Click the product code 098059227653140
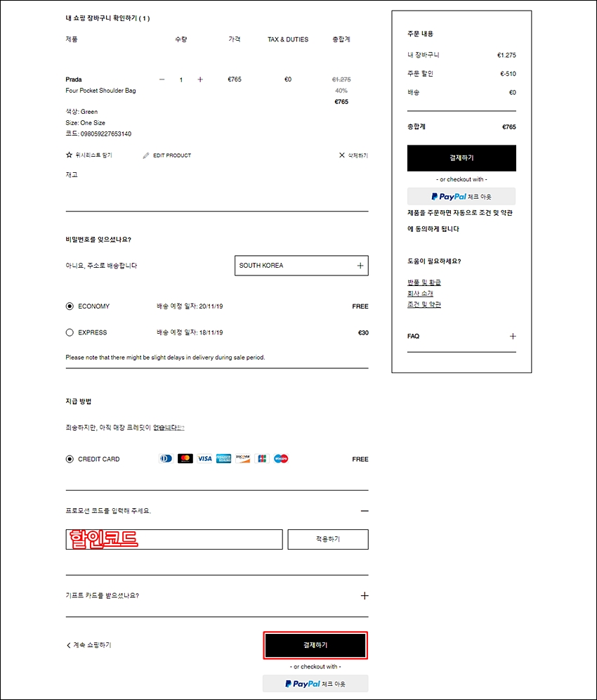 pyautogui.click(x=106, y=134)
